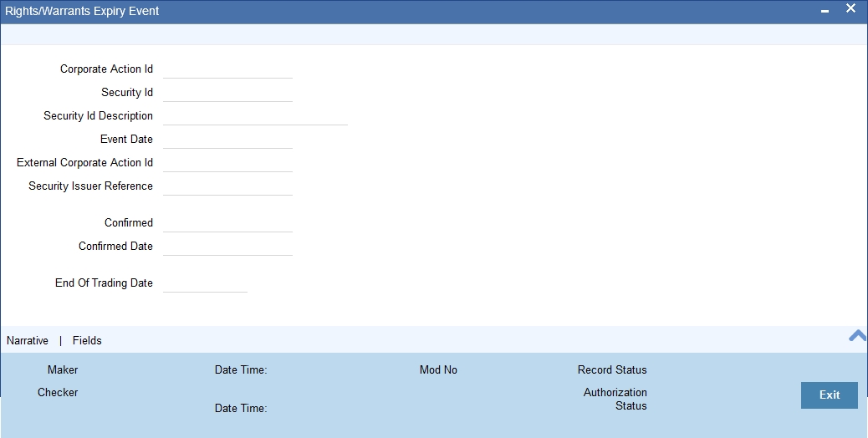The image size is (868, 438).
Task: Click the Authorization Status label
Action: coord(615,399)
